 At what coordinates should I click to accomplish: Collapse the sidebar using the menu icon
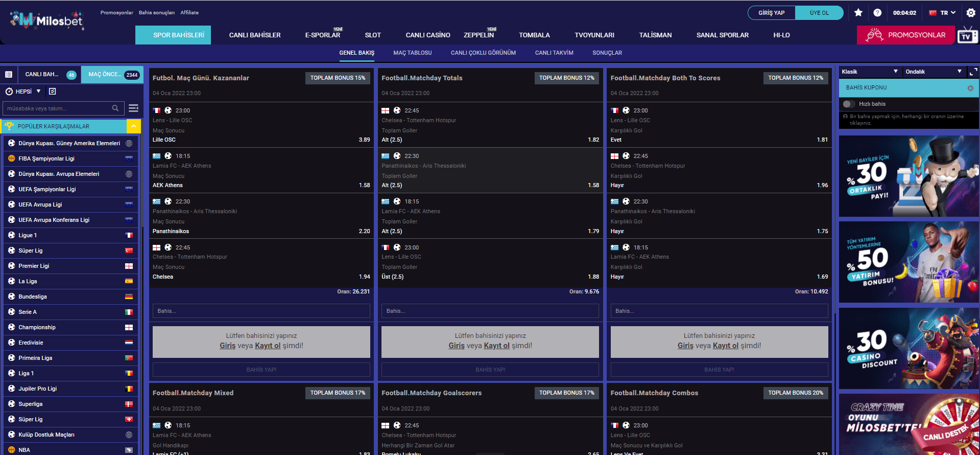(133, 108)
